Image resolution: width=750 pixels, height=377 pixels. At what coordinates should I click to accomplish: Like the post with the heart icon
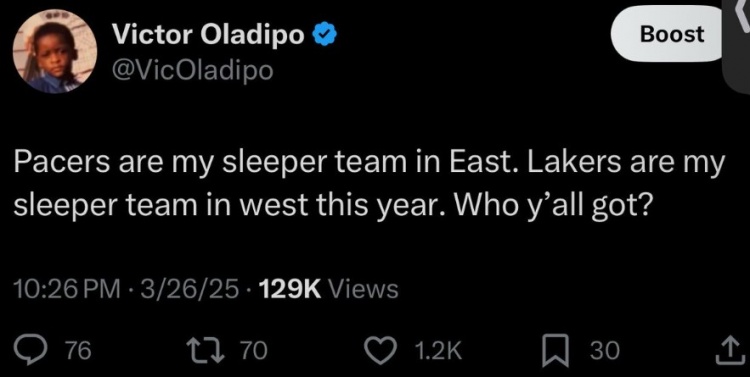pyautogui.click(x=381, y=351)
